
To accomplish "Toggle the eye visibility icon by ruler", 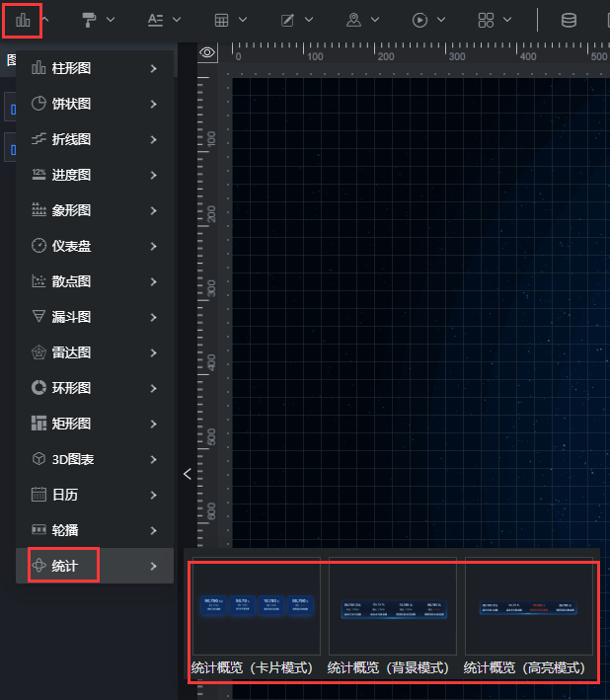I will point(207,52).
